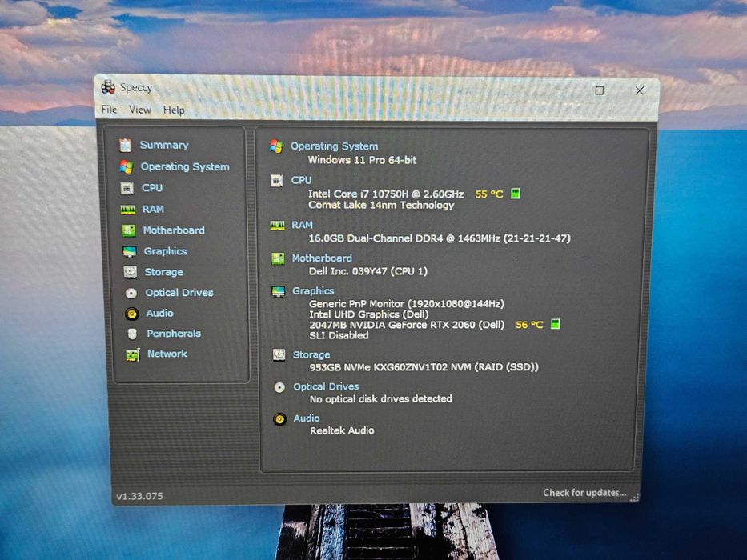This screenshot has height=560, width=747.
Task: Click the Audio heading link in summary
Action: (x=307, y=418)
